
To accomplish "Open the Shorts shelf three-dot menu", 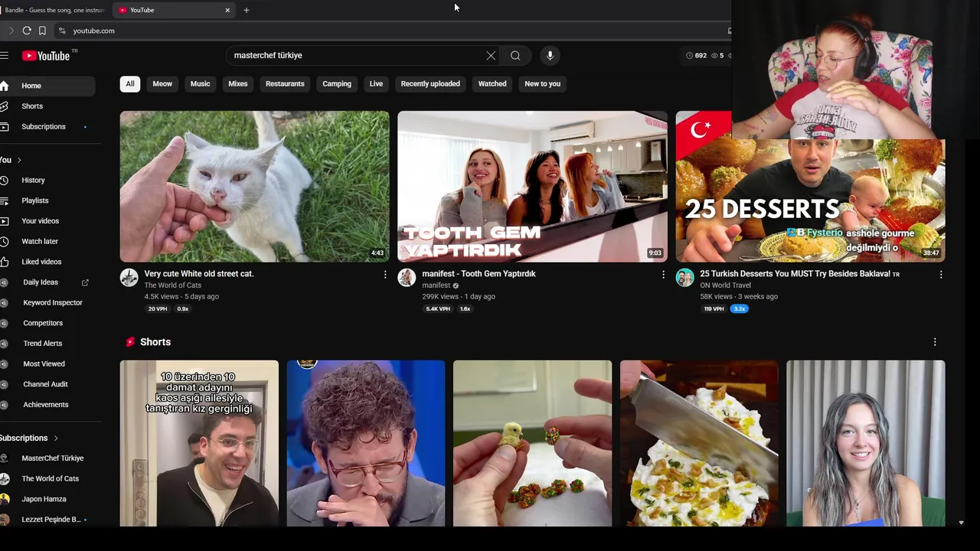I will coord(935,342).
